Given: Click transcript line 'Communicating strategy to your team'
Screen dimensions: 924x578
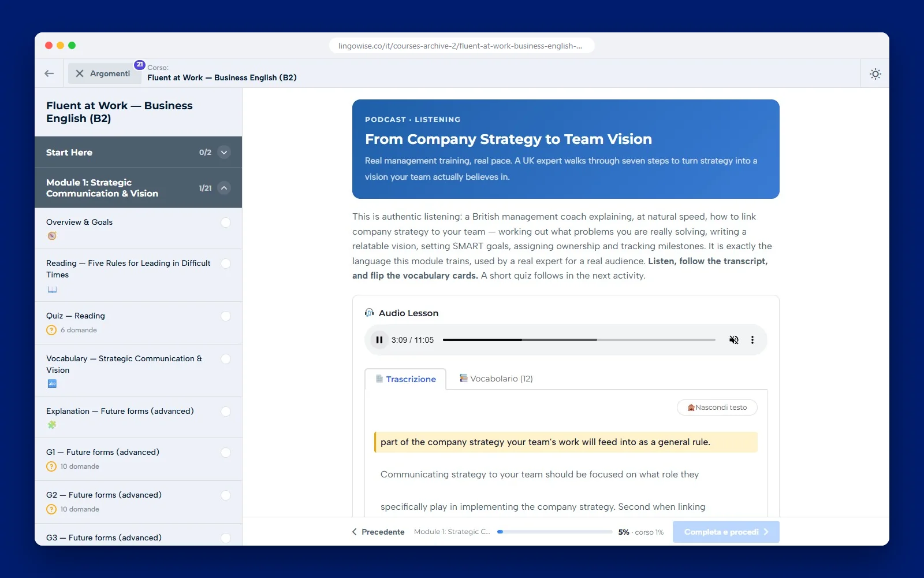Looking at the screenshot, I should click(x=539, y=475).
